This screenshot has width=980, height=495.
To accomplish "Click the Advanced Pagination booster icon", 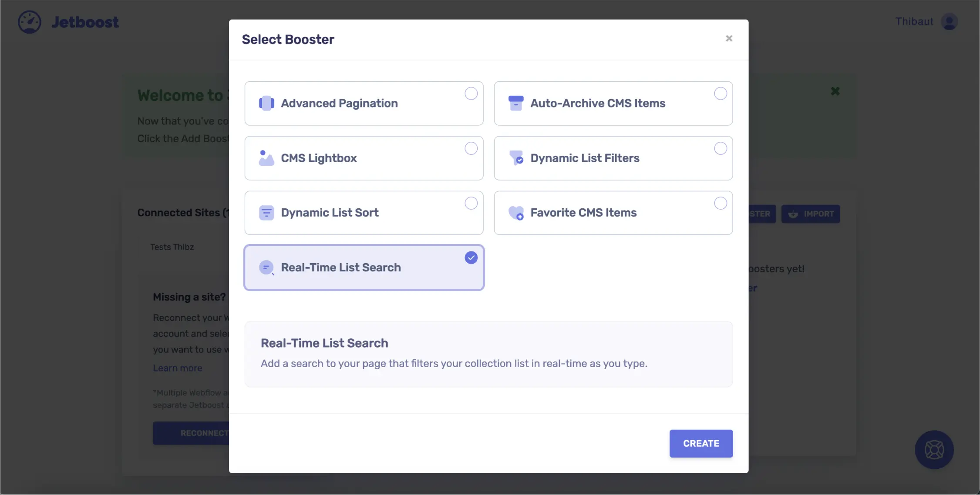I will point(266,103).
